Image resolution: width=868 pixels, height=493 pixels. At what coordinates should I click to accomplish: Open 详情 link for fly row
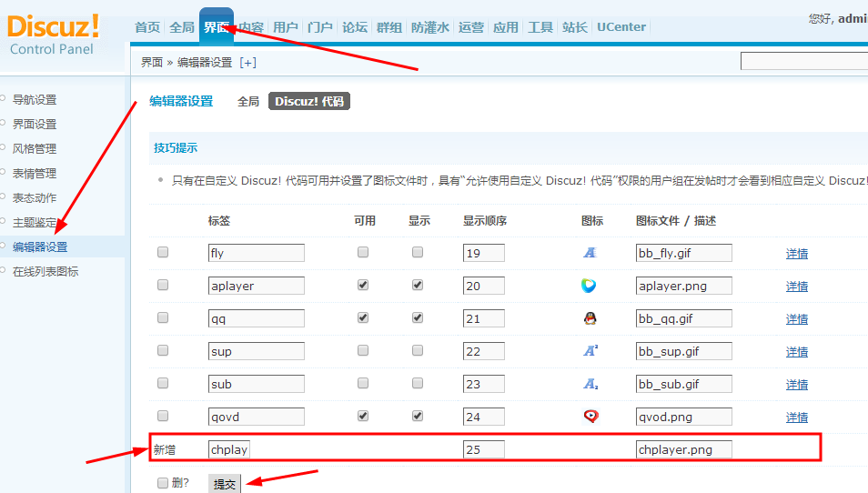pyautogui.click(x=797, y=254)
